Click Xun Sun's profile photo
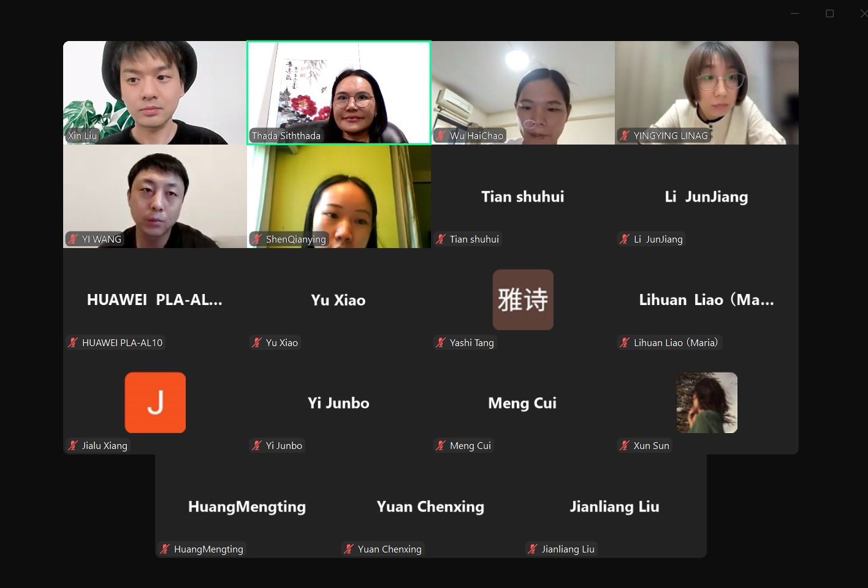This screenshot has height=588, width=868. click(707, 402)
